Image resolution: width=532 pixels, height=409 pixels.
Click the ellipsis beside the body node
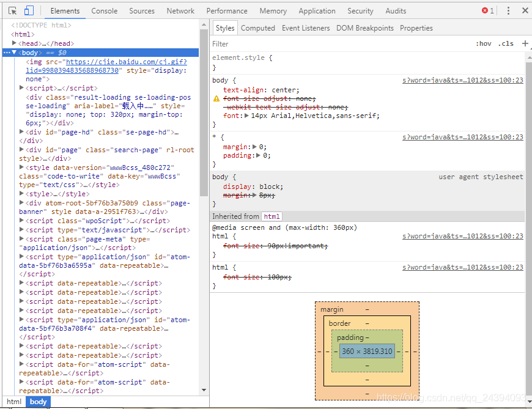[x=7, y=53]
